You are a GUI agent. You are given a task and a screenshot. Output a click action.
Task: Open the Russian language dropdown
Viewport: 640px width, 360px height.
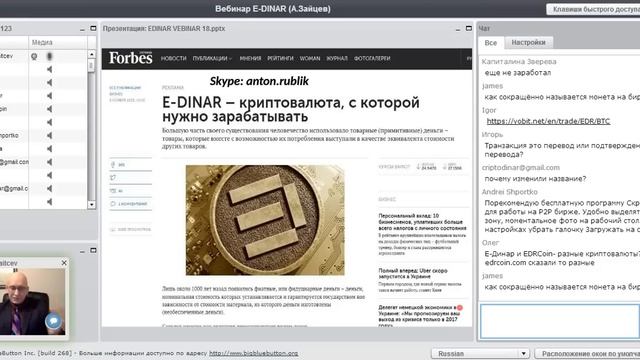click(x=480, y=353)
